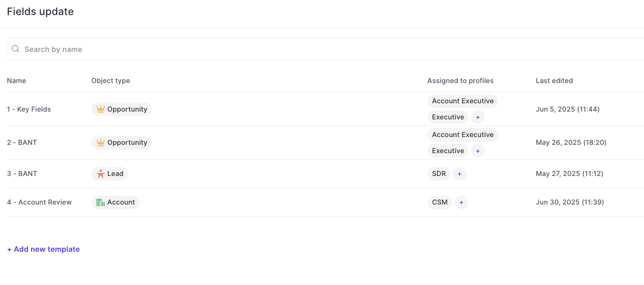Screen dimensions: 644x285
Task: Click plus button next to SDR tag
Action: point(459,174)
